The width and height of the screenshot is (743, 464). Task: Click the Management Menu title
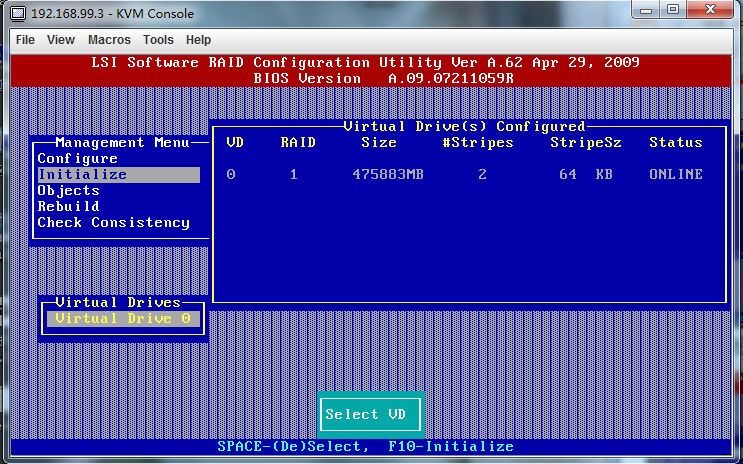pyautogui.click(x=122, y=142)
